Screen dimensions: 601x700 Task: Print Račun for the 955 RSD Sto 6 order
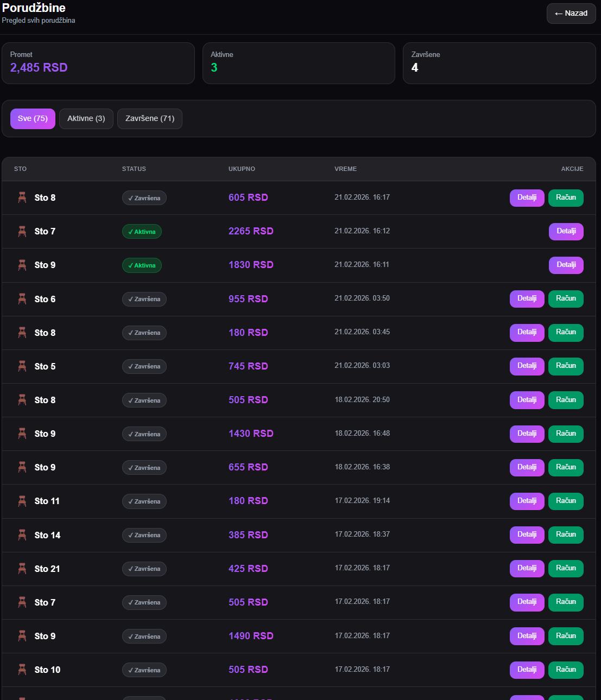566,299
